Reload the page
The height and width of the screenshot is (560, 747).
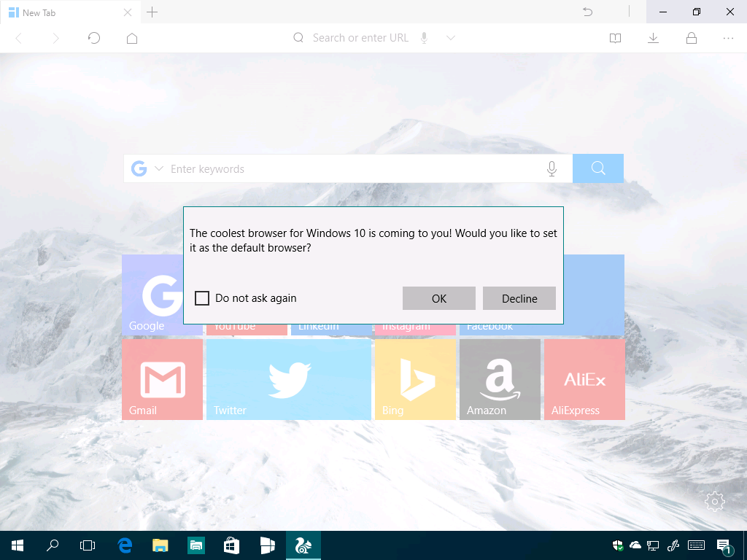click(x=94, y=38)
